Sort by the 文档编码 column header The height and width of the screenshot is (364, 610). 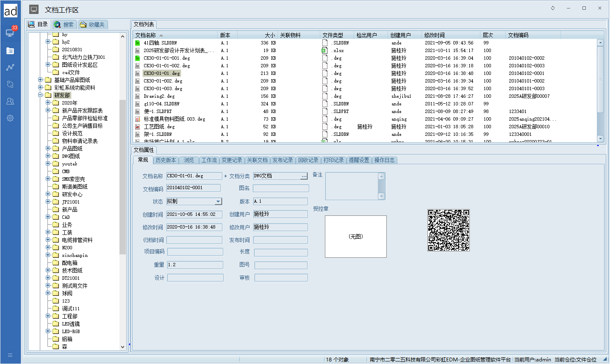click(x=533, y=35)
